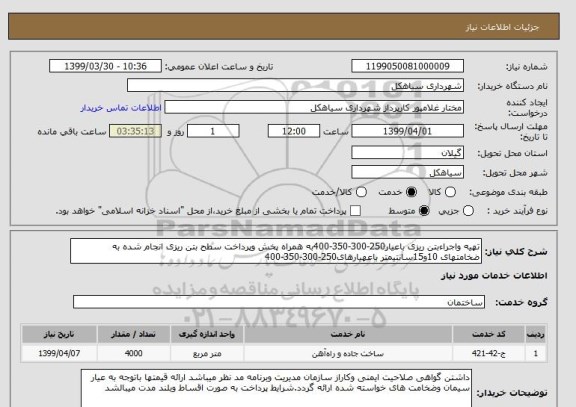
Task: Click the شرح کلی نیاز label
Action: click(516, 252)
